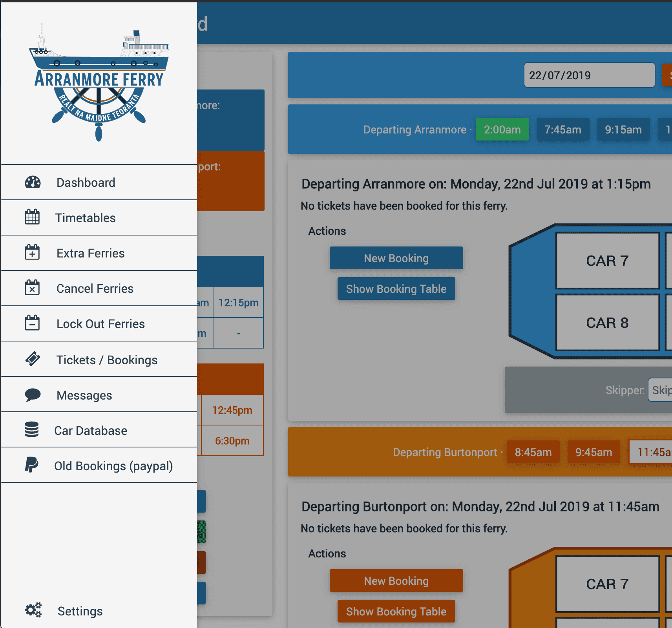This screenshot has width=672, height=628.
Task: Click the Tickets / Bookings ticket icon
Action: [33, 359]
